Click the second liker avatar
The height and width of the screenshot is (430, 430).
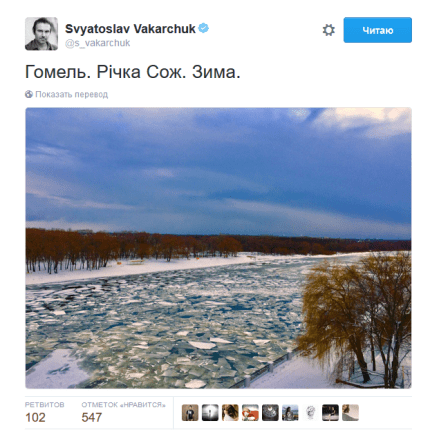[x=210, y=413]
